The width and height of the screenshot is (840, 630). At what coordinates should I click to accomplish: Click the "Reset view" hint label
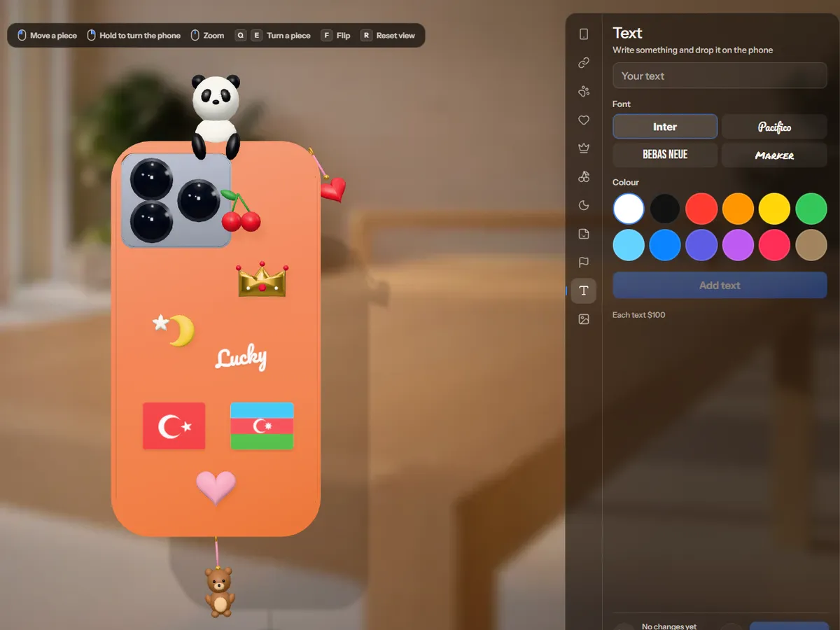(395, 36)
